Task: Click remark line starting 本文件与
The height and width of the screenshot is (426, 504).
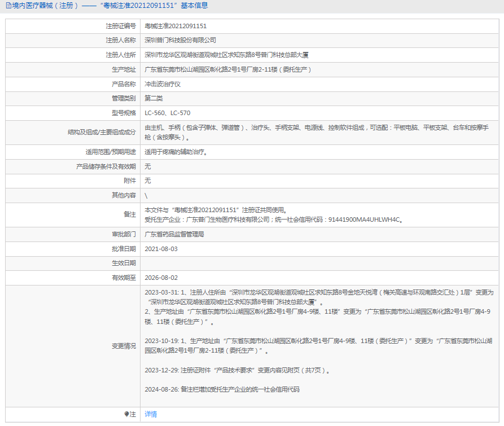Action: (x=216, y=210)
